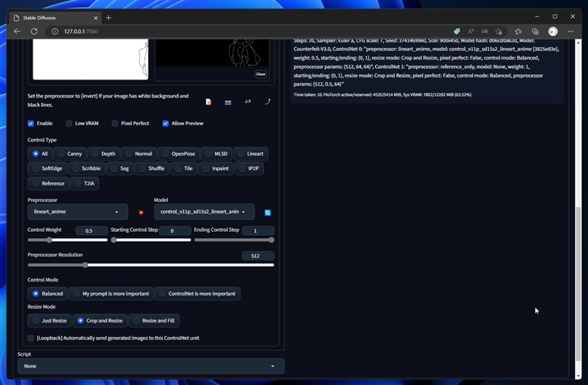Viewport: 588px width, 385px height.
Task: Adjust the Ending Control Step slider
Action: 234,240
